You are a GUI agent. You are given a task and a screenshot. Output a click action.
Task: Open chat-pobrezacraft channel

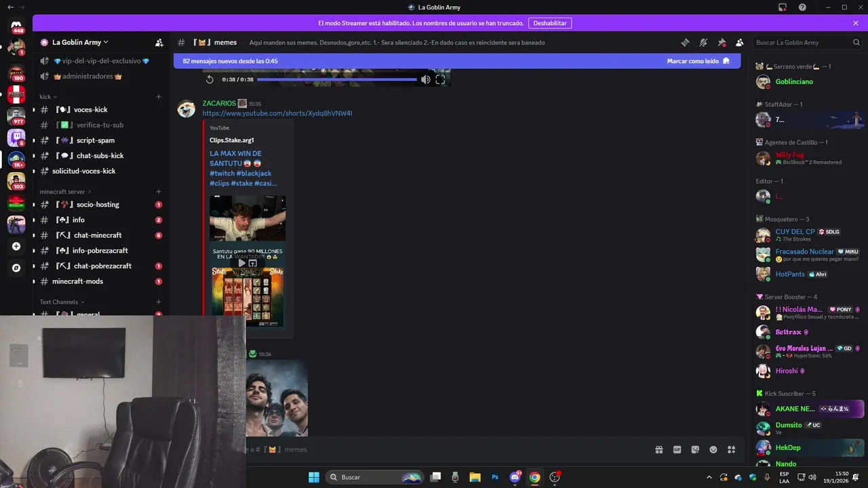(x=102, y=266)
